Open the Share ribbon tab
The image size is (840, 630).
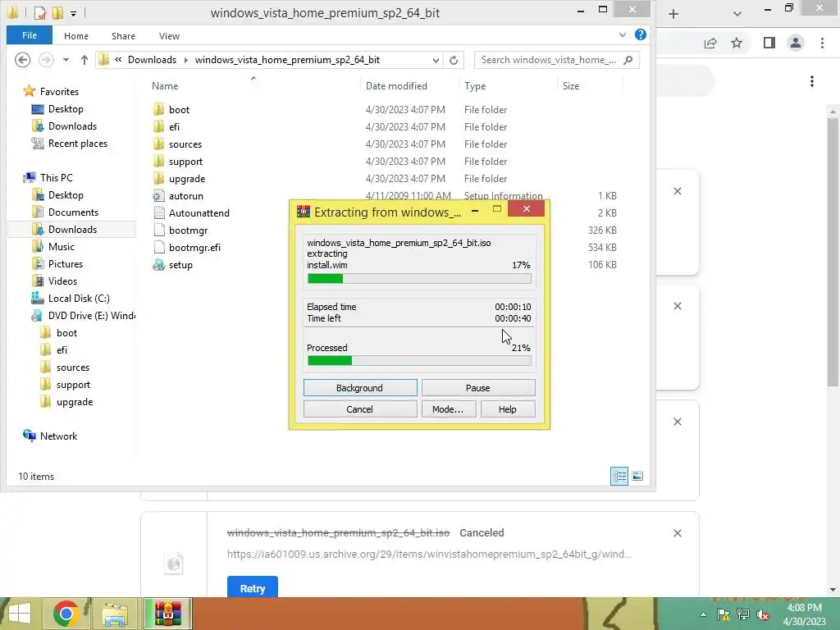pyautogui.click(x=123, y=36)
